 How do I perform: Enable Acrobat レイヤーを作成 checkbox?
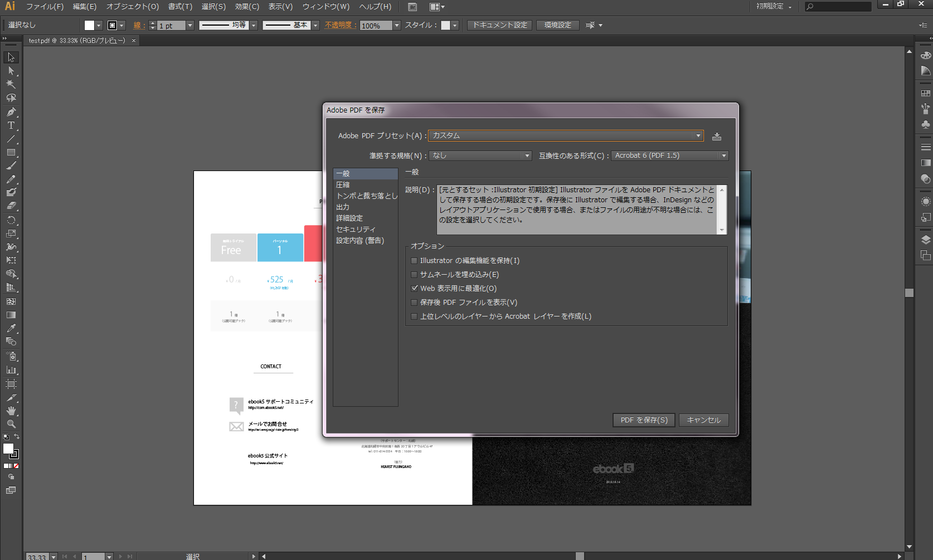pyautogui.click(x=414, y=316)
